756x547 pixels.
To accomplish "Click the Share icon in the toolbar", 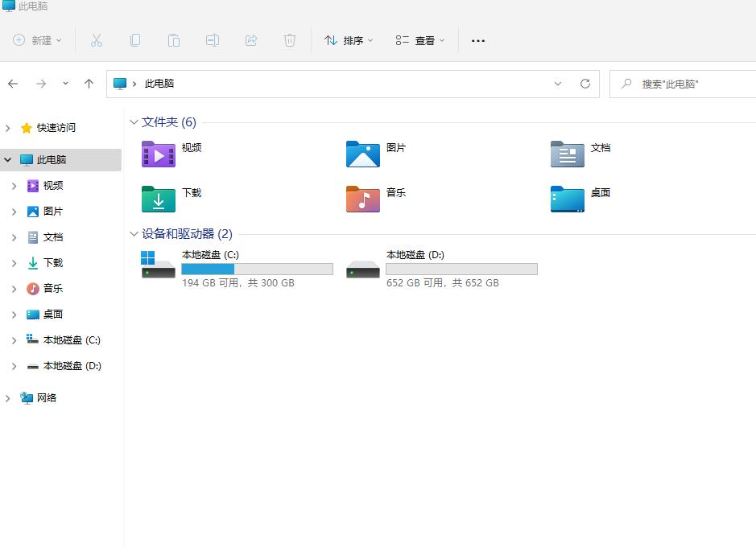I will (x=251, y=40).
